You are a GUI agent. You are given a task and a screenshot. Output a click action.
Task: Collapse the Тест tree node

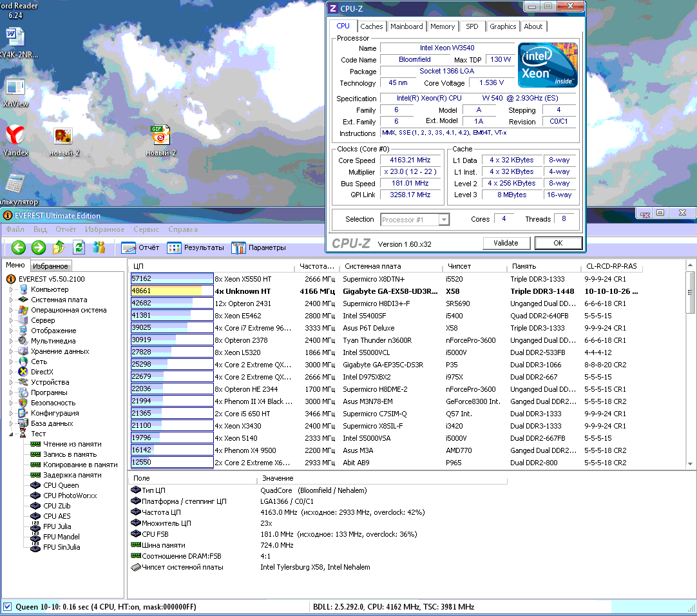[11, 434]
